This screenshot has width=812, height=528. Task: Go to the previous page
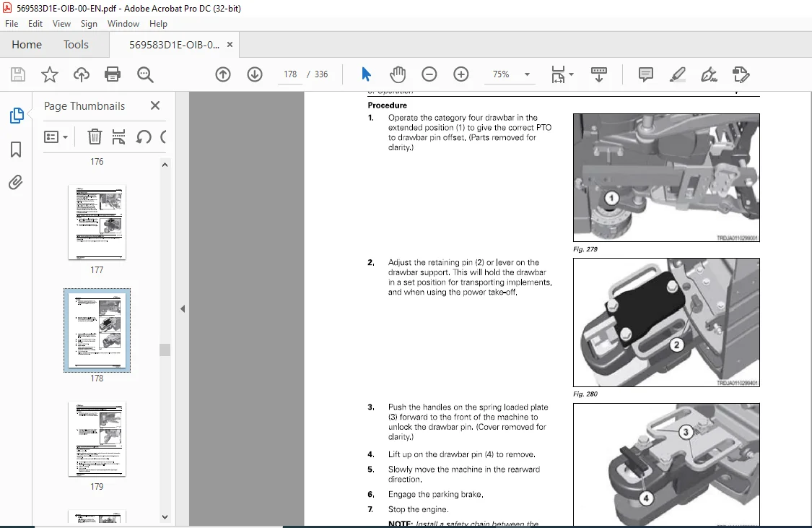click(223, 74)
